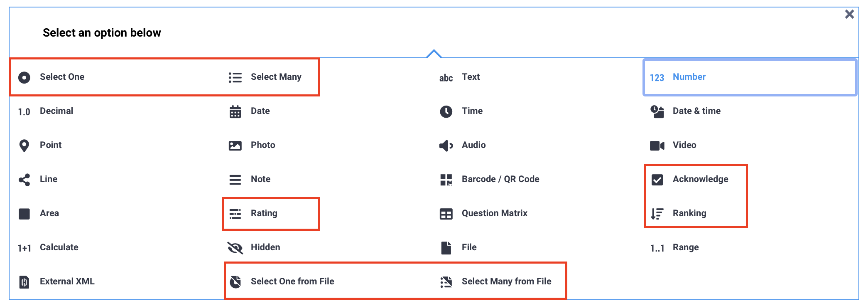Pick the Video field type icon

pos(657,145)
